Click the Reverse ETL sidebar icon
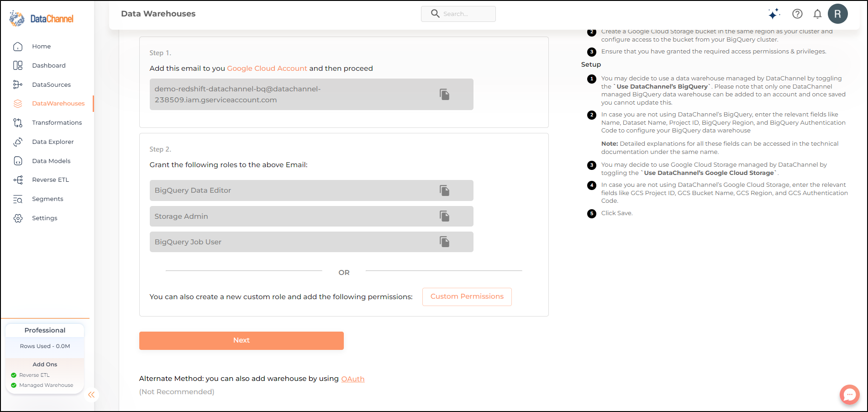The image size is (868, 412). coord(18,180)
